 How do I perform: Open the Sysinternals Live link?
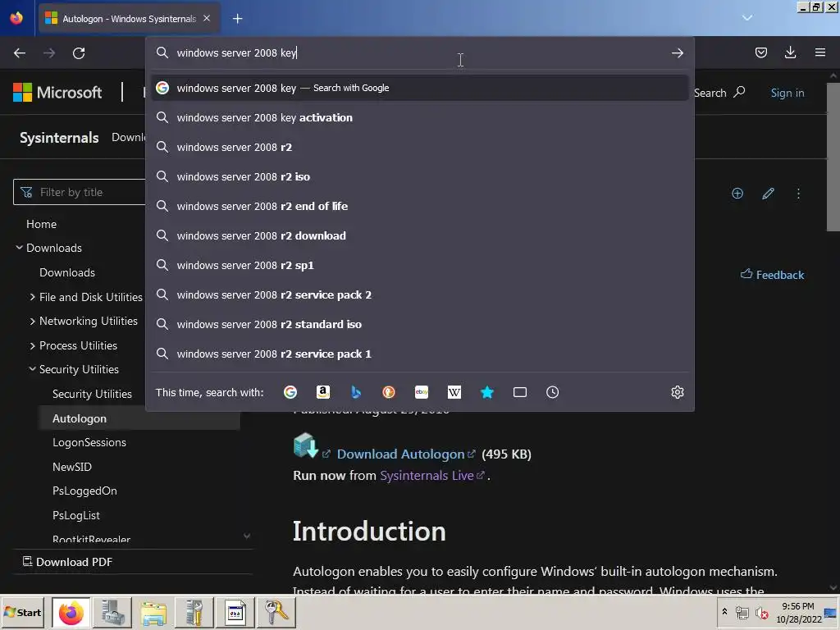(431, 475)
